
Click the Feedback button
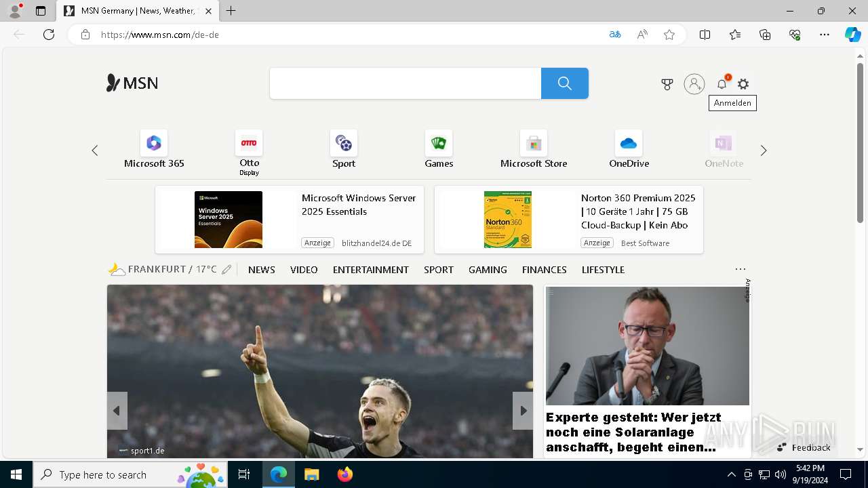pos(804,447)
